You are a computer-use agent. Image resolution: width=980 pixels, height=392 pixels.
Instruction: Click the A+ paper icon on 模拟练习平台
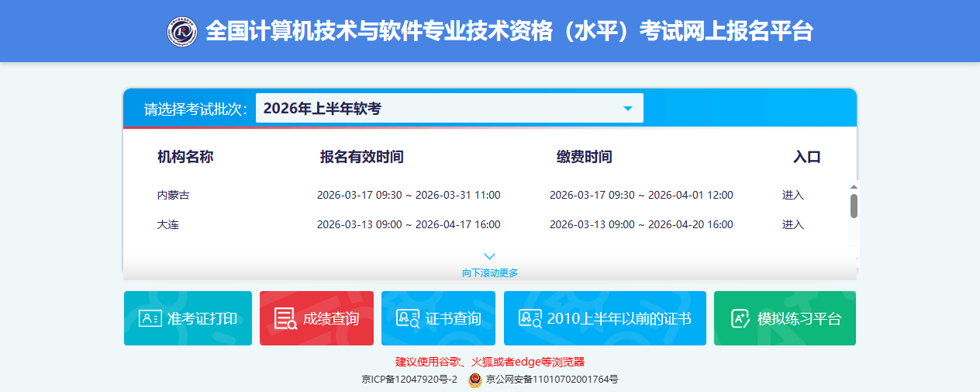click(x=740, y=318)
